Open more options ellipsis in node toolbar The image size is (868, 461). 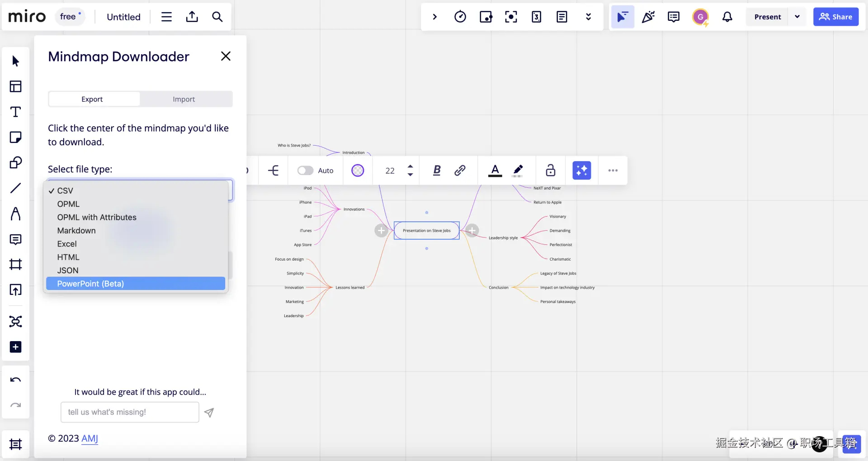613,171
